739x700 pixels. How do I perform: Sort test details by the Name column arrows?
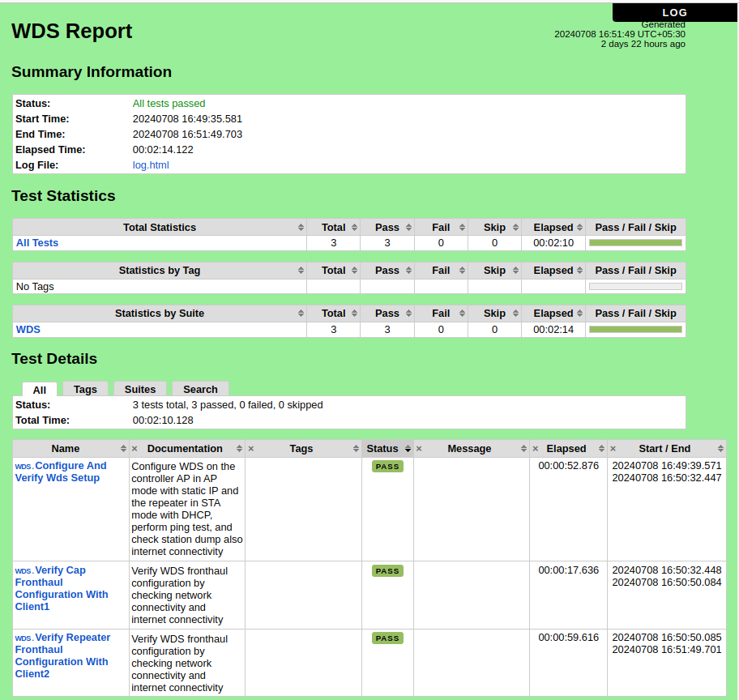coord(123,449)
